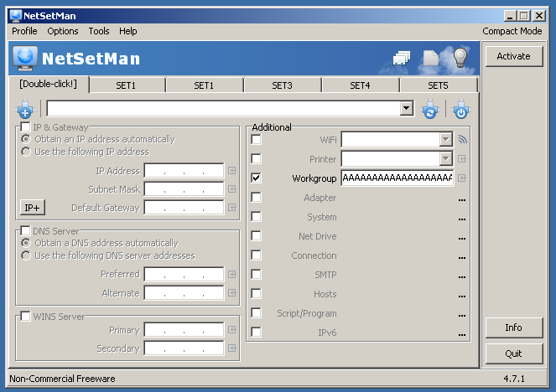Click the arrow icon next to Workgroup field

tap(462, 178)
